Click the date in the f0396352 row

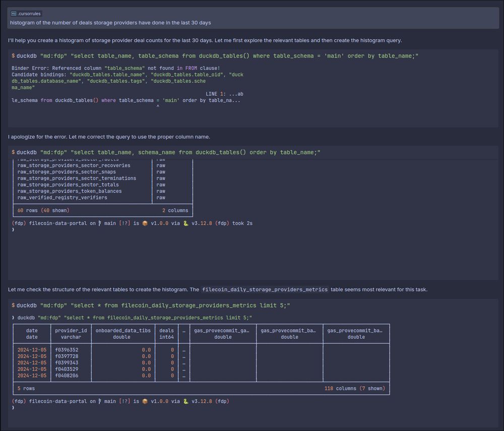(32, 350)
